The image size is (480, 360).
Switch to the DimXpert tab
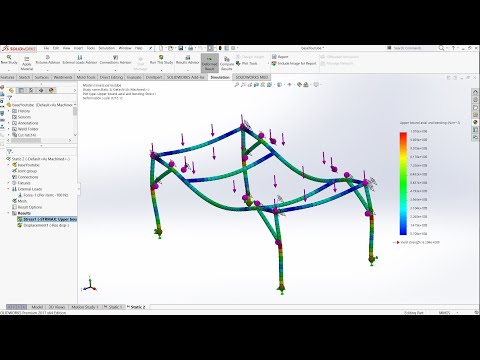[x=154, y=77]
